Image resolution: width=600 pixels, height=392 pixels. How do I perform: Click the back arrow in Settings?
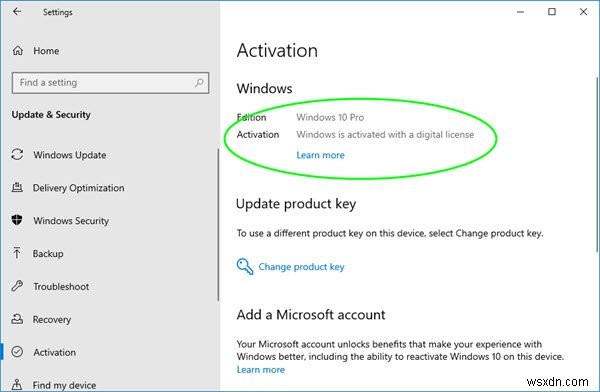[17, 11]
